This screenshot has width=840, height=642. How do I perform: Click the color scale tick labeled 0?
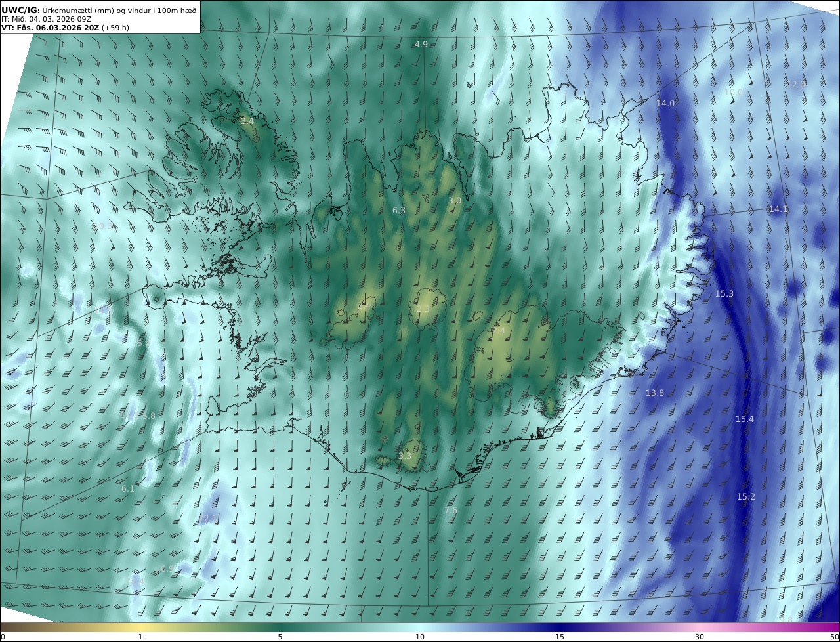pyautogui.click(x=3, y=637)
